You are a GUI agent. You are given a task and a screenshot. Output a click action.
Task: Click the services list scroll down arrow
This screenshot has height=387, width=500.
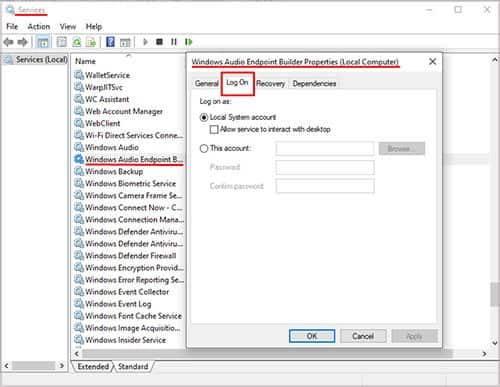(495, 343)
